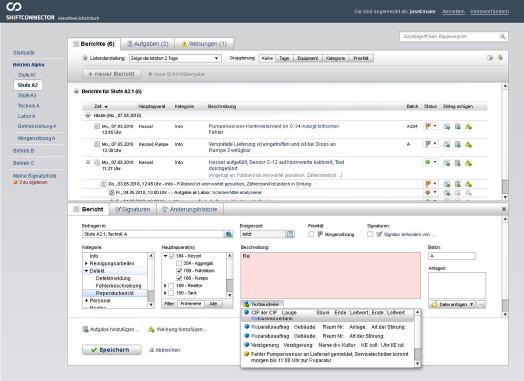Select Keine grouping option
Image resolution: width=524 pixels, height=381 pixels.
pyautogui.click(x=267, y=58)
